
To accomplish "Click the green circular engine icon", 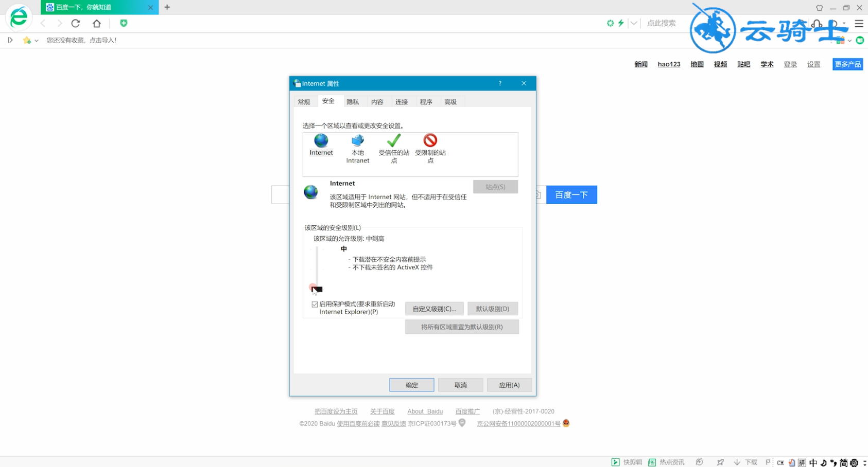I will point(610,23).
